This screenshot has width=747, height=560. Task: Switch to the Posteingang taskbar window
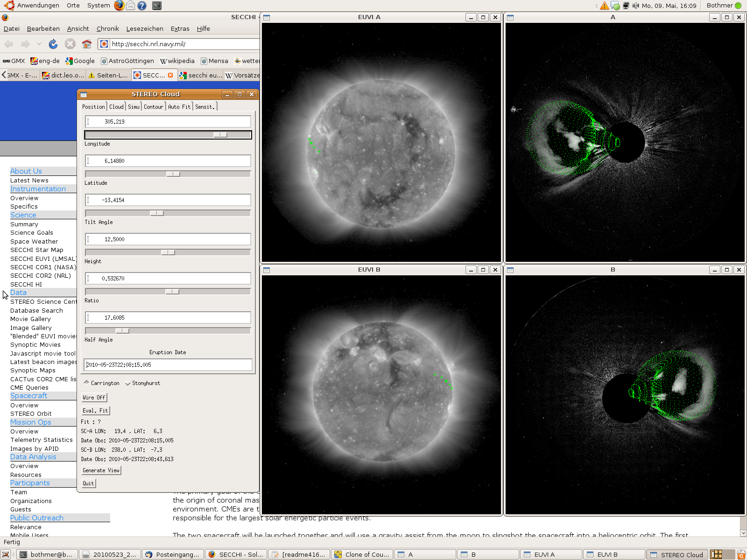tap(173, 554)
